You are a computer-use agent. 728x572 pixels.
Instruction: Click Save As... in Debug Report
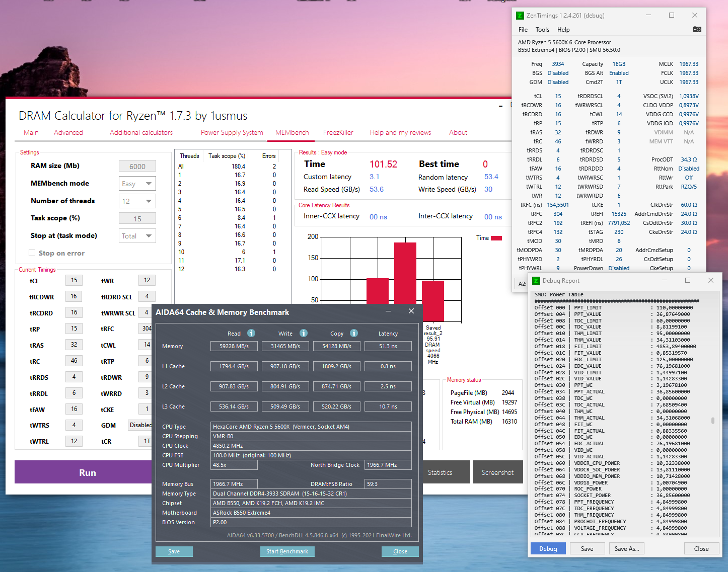click(627, 549)
